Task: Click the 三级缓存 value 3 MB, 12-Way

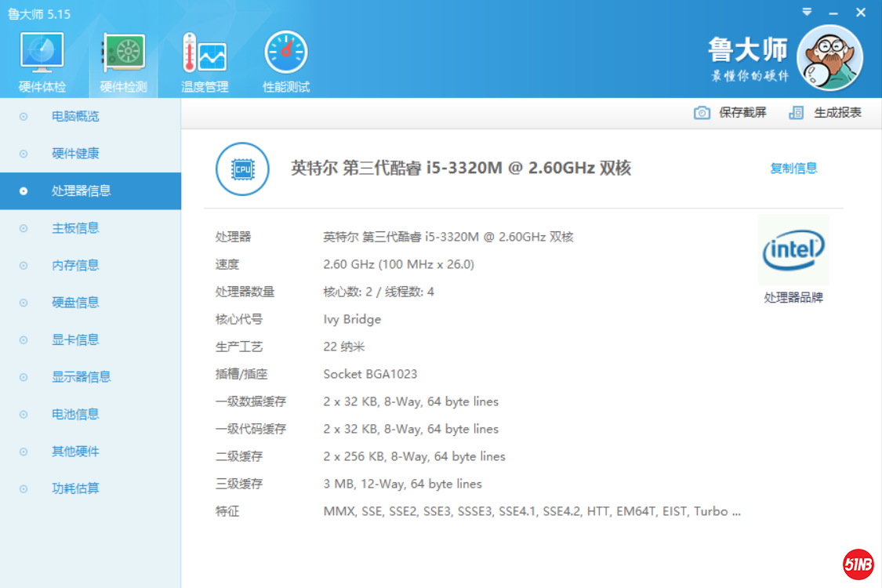Action: point(402,484)
